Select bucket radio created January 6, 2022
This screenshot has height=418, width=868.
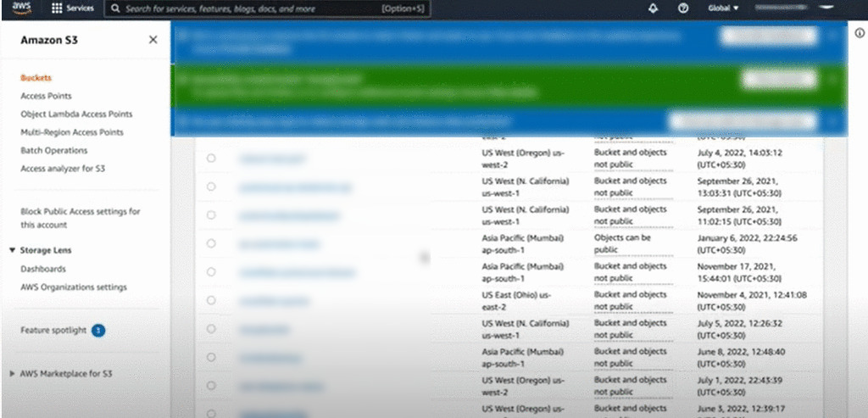click(211, 243)
